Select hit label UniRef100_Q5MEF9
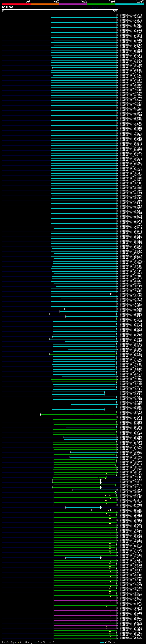 coord(131,394)
